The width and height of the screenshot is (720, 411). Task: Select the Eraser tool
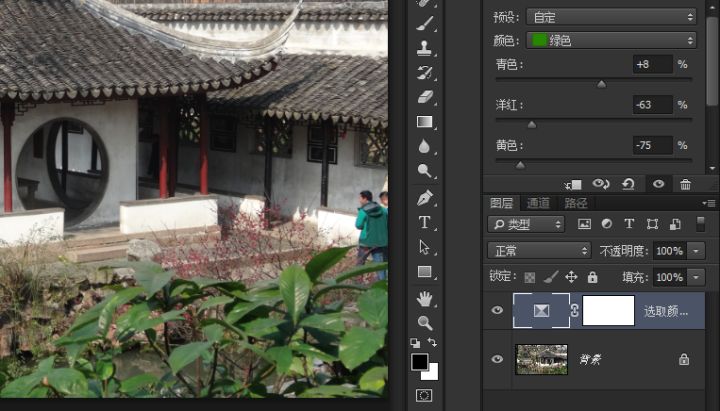tap(425, 97)
